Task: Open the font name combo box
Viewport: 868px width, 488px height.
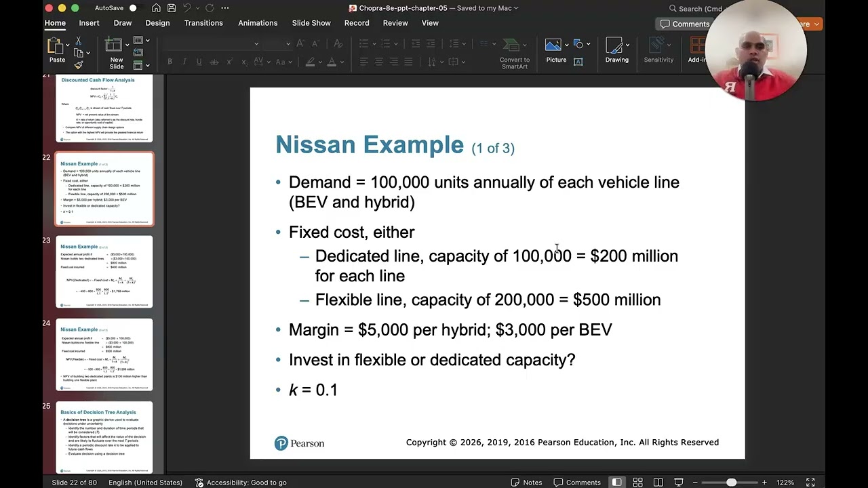Action: (x=211, y=44)
